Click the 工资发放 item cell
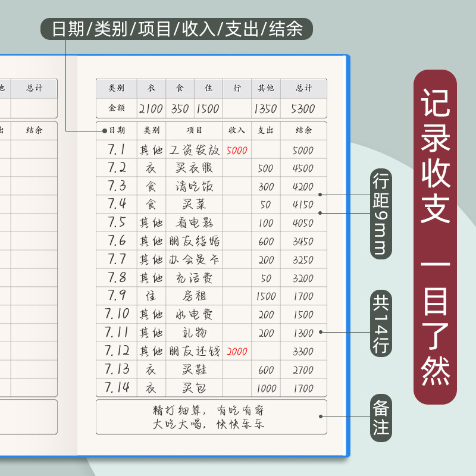 tap(195, 150)
